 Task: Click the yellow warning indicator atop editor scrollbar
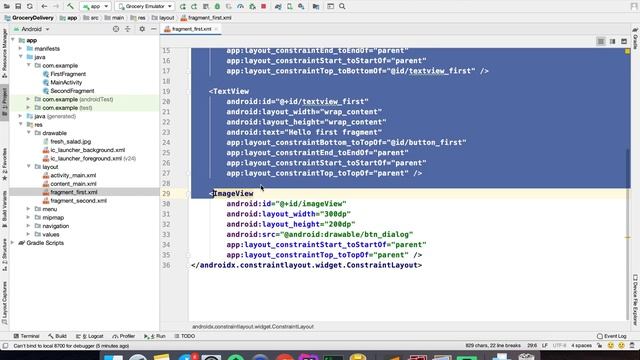(x=627, y=51)
